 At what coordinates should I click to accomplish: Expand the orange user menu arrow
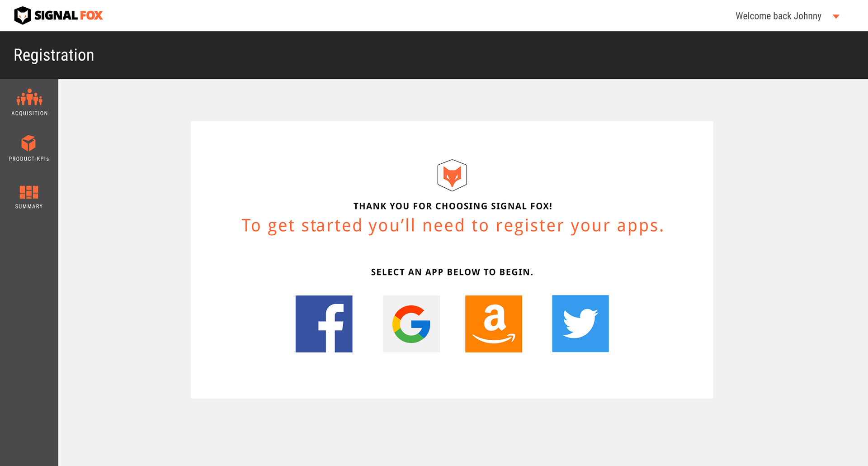tap(836, 16)
